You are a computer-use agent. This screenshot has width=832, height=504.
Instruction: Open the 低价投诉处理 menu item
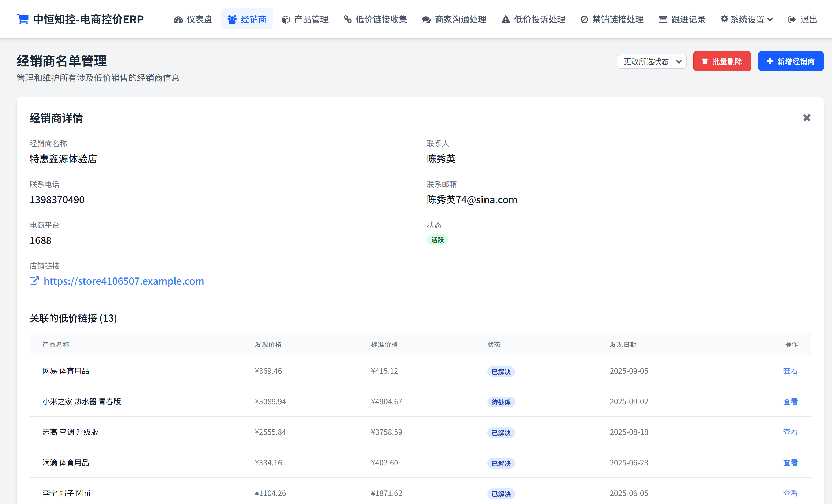(x=532, y=19)
